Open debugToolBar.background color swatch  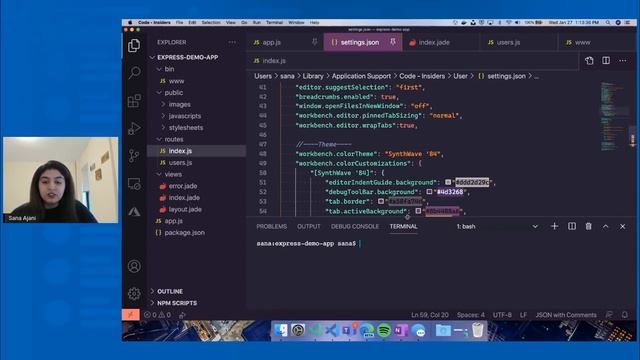pos(429,192)
